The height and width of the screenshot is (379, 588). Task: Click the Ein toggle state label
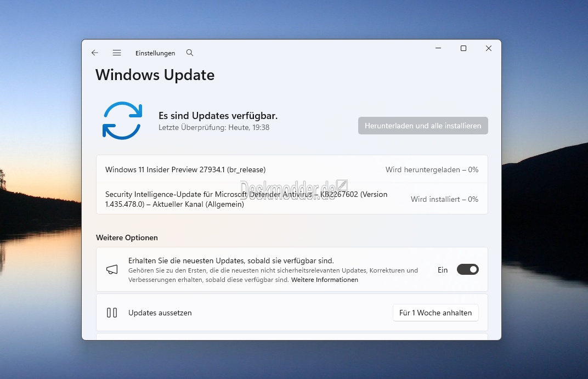pyautogui.click(x=443, y=270)
